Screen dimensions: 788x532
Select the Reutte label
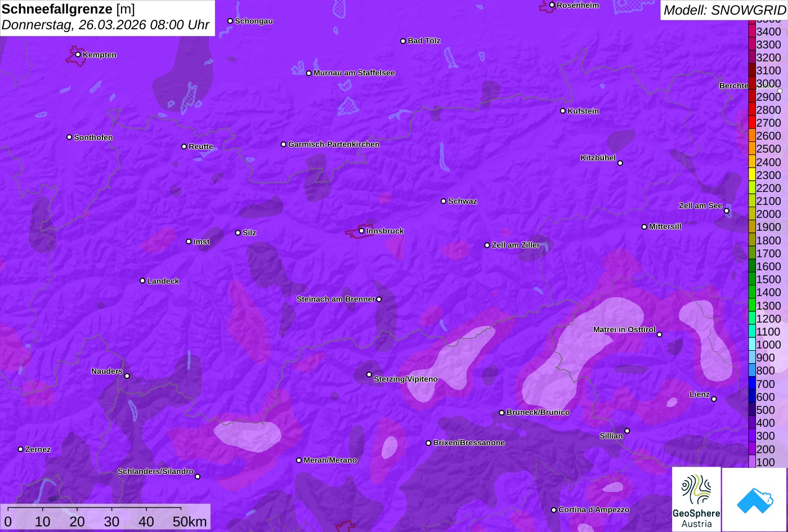click(x=201, y=146)
